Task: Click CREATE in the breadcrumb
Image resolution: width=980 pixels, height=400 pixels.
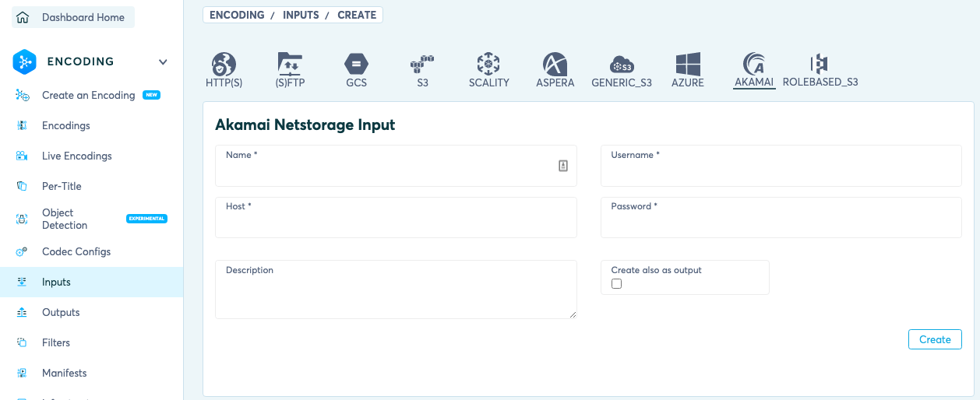Action: point(357,15)
